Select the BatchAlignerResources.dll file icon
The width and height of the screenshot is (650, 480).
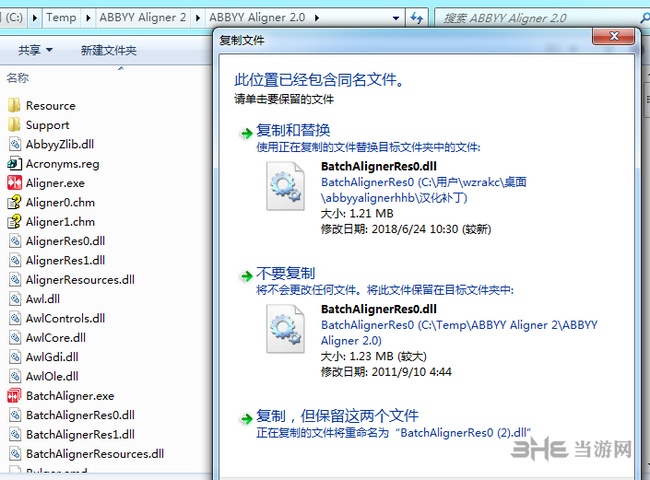click(15, 453)
